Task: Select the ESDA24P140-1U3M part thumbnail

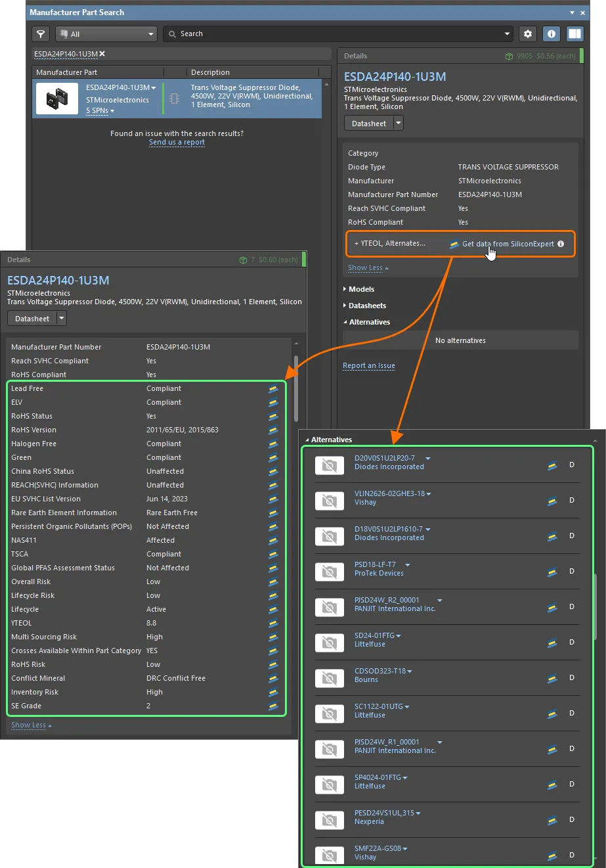Action: pyautogui.click(x=57, y=99)
